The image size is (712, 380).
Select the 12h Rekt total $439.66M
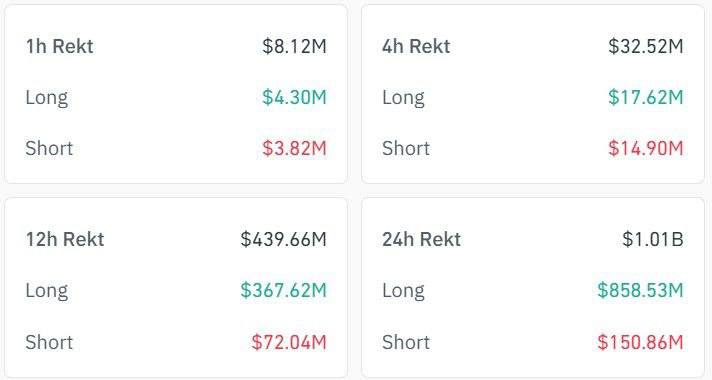[x=283, y=239]
